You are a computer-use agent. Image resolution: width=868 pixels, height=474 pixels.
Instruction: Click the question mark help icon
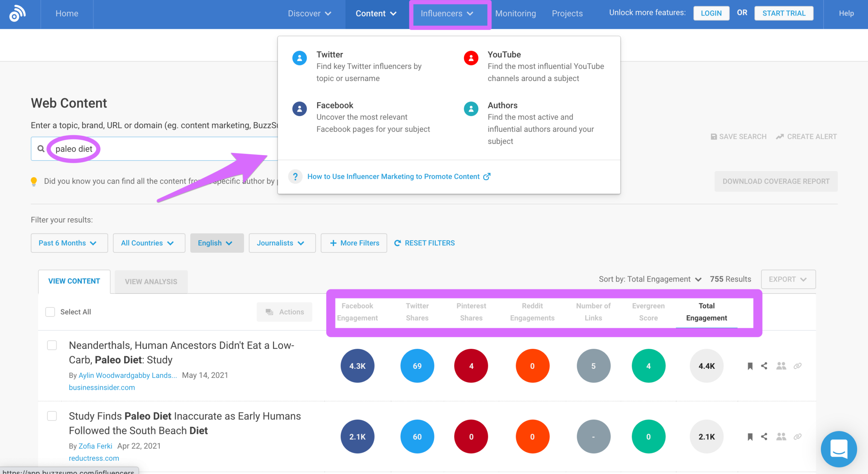coord(295,176)
